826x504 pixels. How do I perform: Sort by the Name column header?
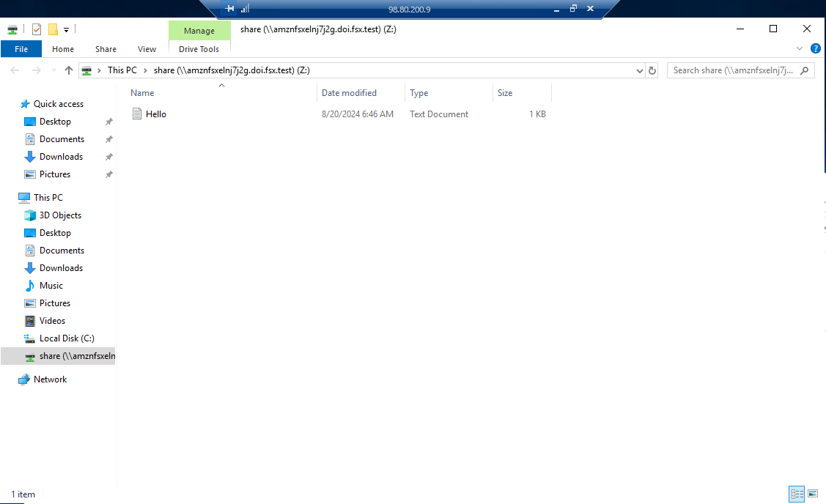tap(221, 93)
